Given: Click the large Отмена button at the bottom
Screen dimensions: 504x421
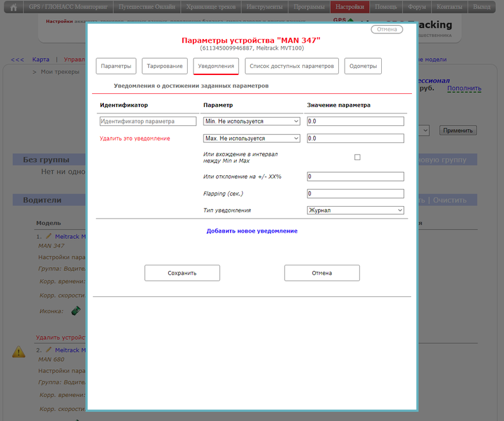Looking at the screenshot, I should (x=322, y=273).
